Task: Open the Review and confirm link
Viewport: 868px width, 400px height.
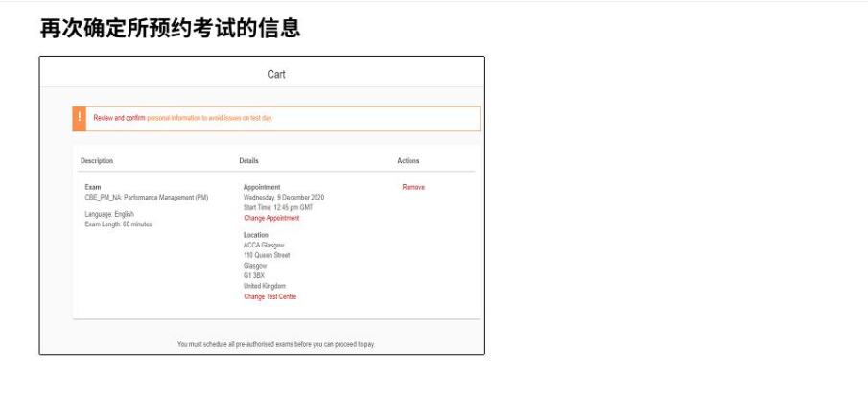Action: pos(119,118)
